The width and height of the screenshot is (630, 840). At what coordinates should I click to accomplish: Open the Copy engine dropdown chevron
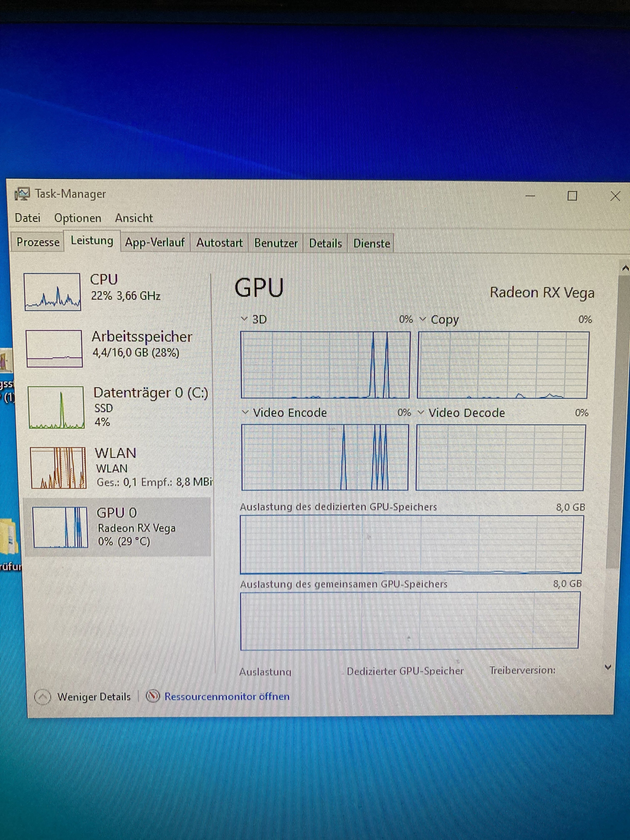point(422,319)
